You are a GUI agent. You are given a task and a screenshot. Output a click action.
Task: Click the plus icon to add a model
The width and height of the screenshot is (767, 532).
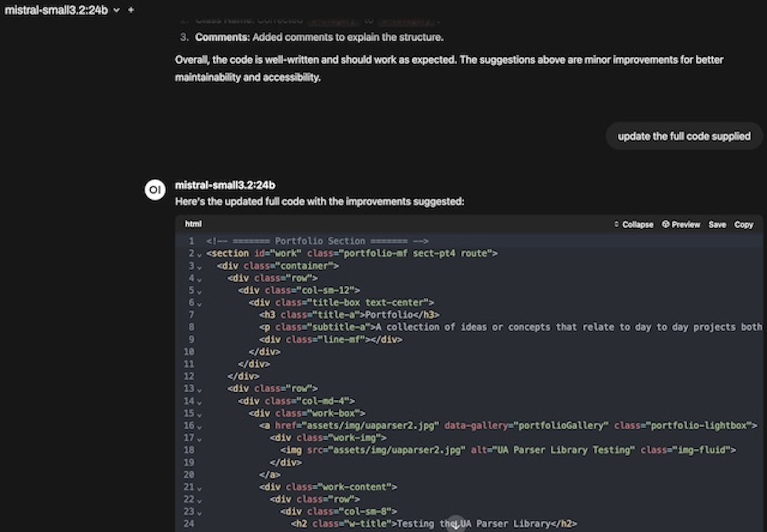(x=131, y=10)
